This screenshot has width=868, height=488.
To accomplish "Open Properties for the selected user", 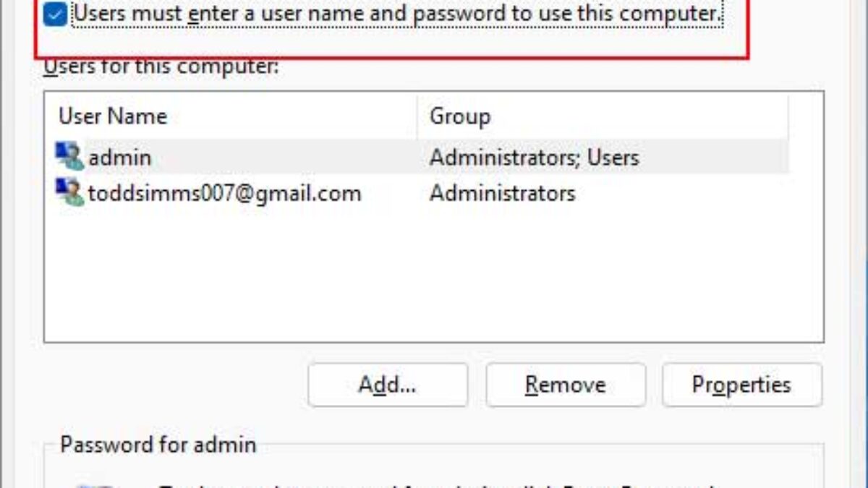I will point(741,385).
